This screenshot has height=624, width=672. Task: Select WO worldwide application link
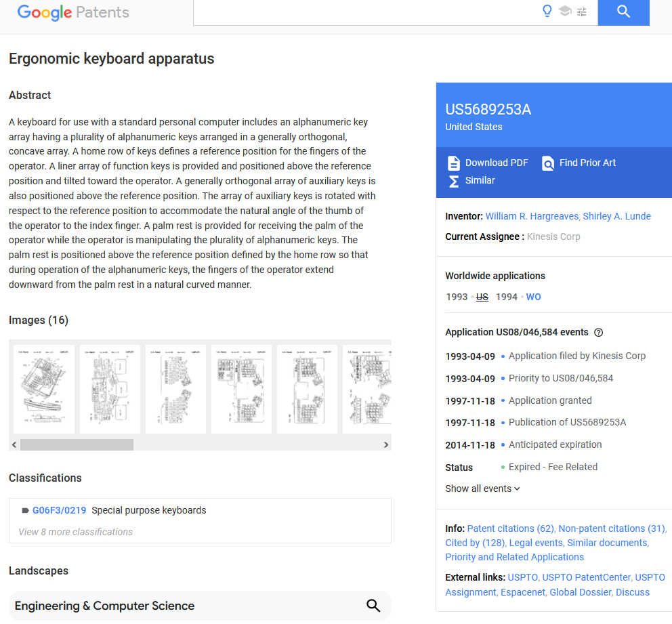tap(533, 297)
